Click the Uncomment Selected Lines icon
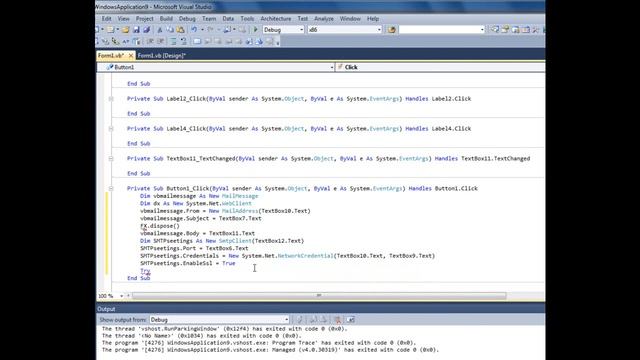 pyautogui.click(x=183, y=42)
